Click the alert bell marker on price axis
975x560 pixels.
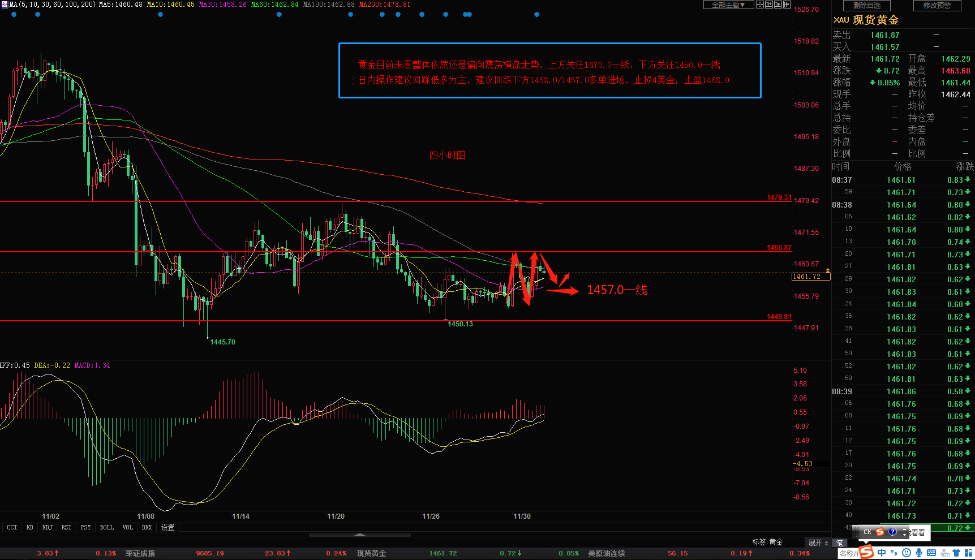tap(828, 271)
